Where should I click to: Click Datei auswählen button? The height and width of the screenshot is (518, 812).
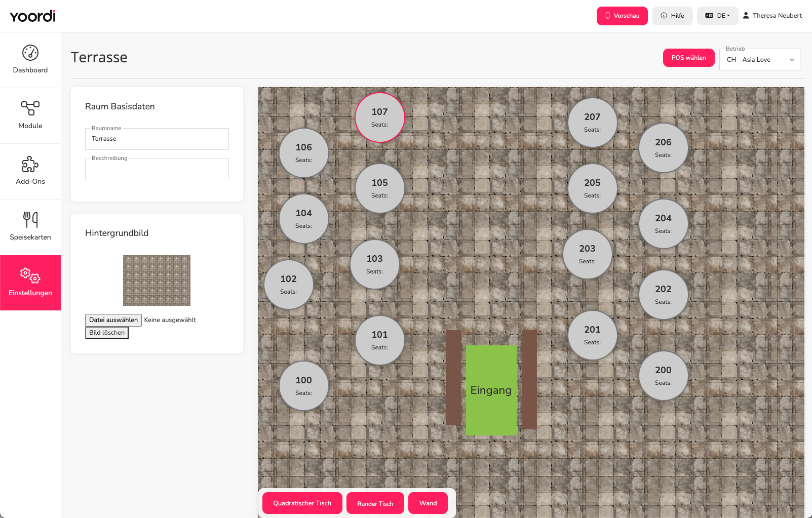113,320
